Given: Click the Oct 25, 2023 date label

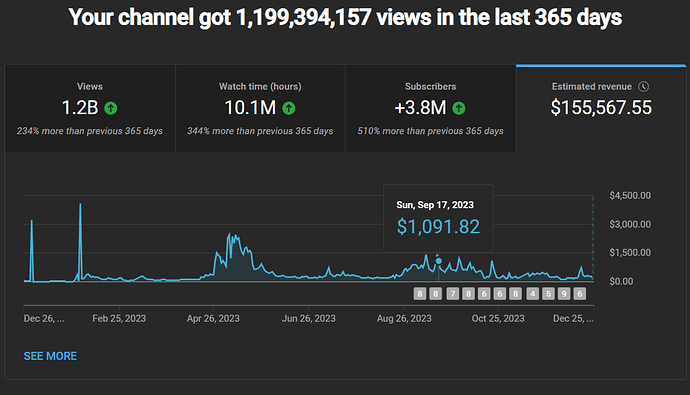Looking at the screenshot, I should [498, 318].
